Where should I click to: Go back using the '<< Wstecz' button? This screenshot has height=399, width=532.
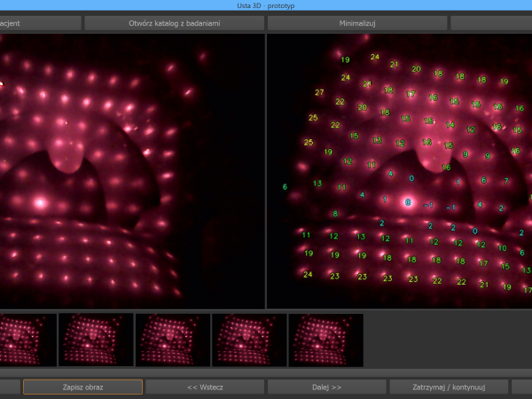[x=204, y=387]
